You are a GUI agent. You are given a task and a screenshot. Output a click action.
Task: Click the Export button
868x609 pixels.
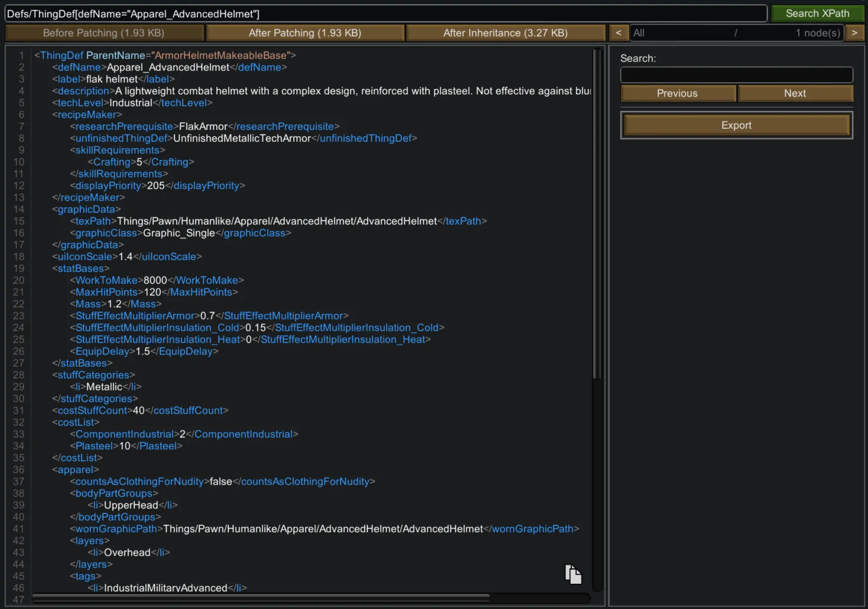(x=736, y=125)
